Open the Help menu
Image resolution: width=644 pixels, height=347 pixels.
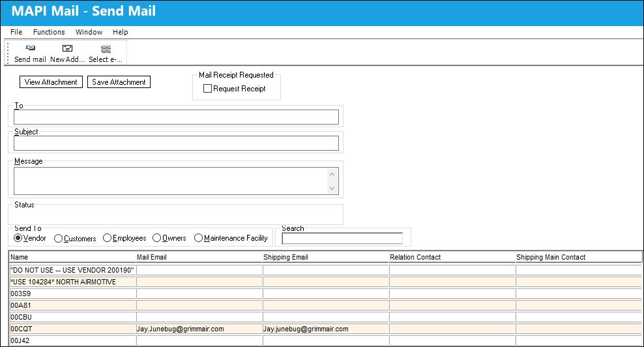pos(121,32)
